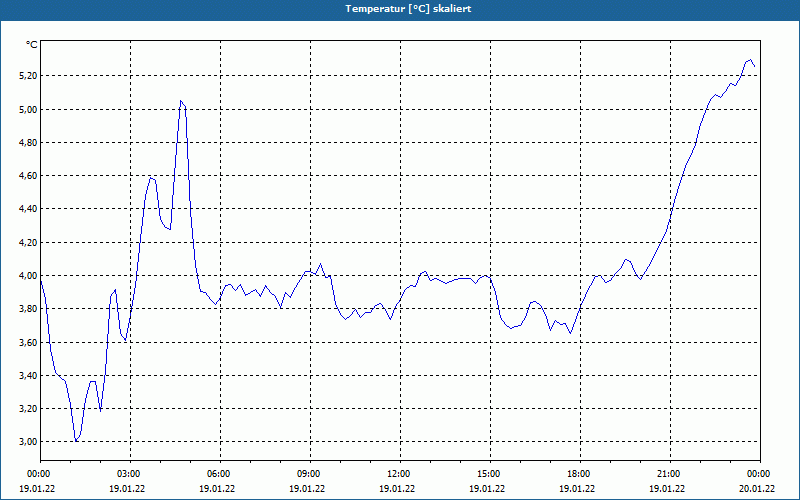Select the '09:00' time label
Image resolution: width=800 pixels, height=500 pixels.
pyautogui.click(x=310, y=474)
